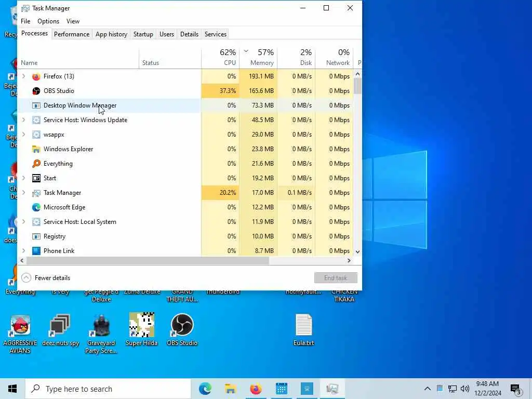Select the OBS Studio desktop shortcut

tap(182, 329)
